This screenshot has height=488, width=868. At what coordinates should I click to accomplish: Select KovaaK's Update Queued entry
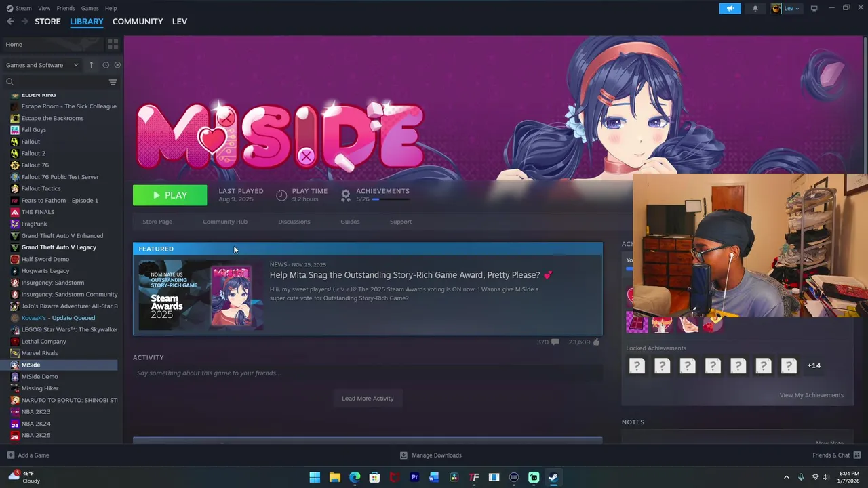(58, 318)
